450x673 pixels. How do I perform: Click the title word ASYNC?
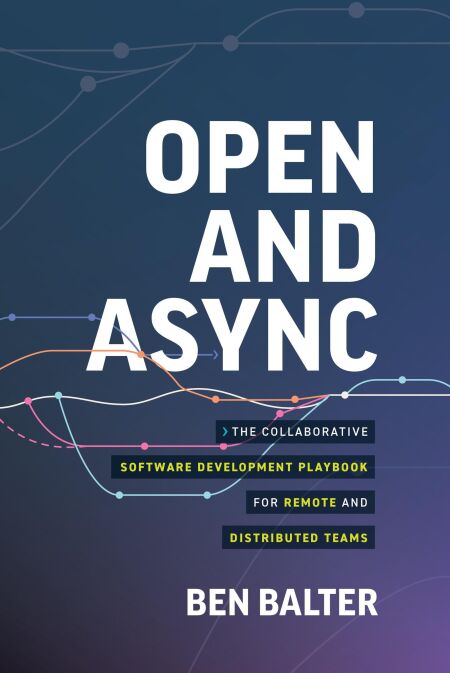pos(232,334)
